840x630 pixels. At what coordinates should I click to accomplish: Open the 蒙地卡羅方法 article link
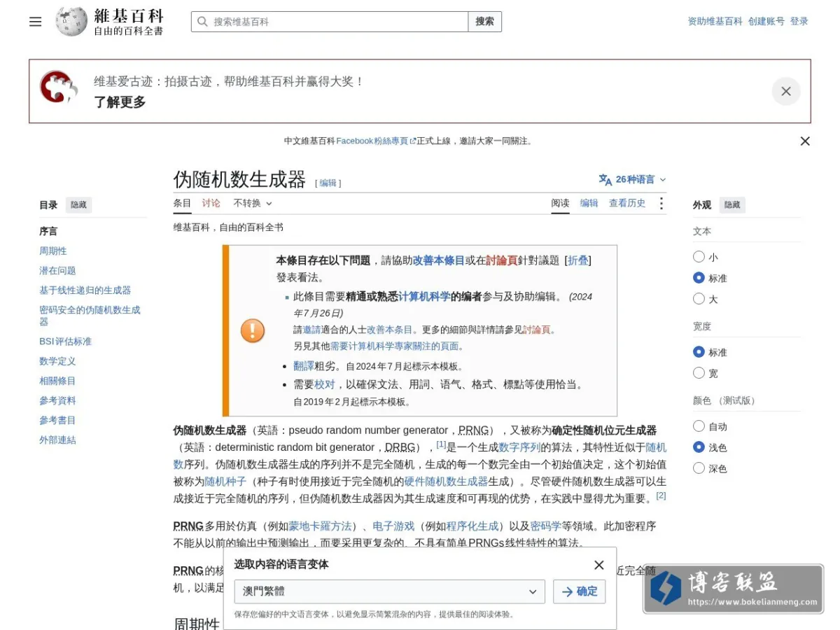(320, 526)
